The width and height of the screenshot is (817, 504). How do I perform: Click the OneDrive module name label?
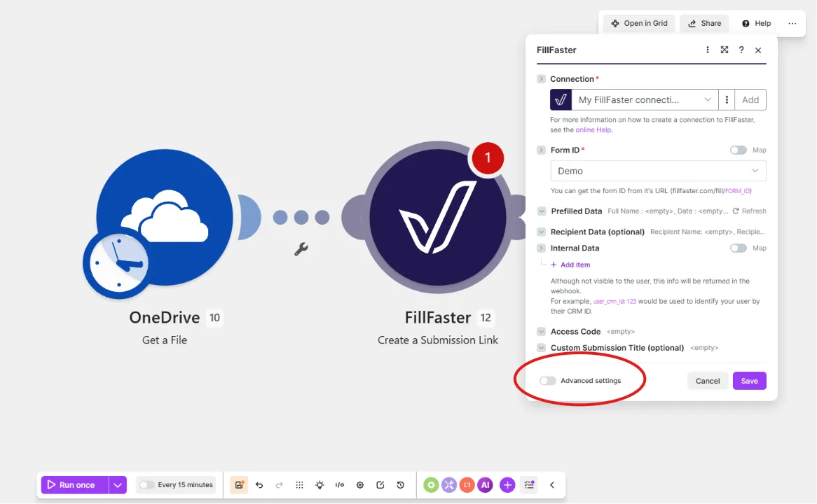pyautogui.click(x=165, y=318)
